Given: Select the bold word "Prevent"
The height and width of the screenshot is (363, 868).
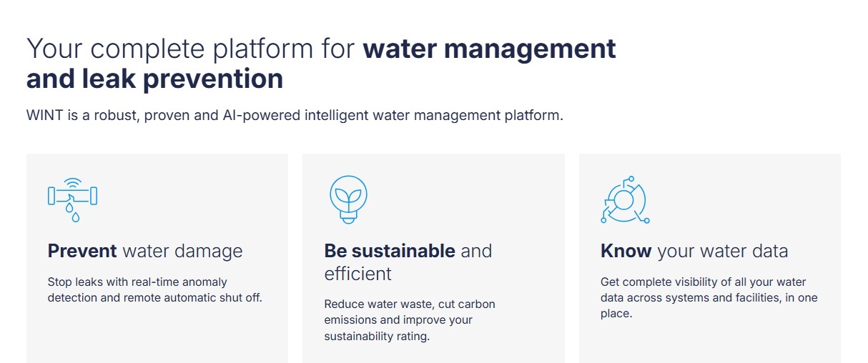Looking at the screenshot, I should pyautogui.click(x=82, y=251).
